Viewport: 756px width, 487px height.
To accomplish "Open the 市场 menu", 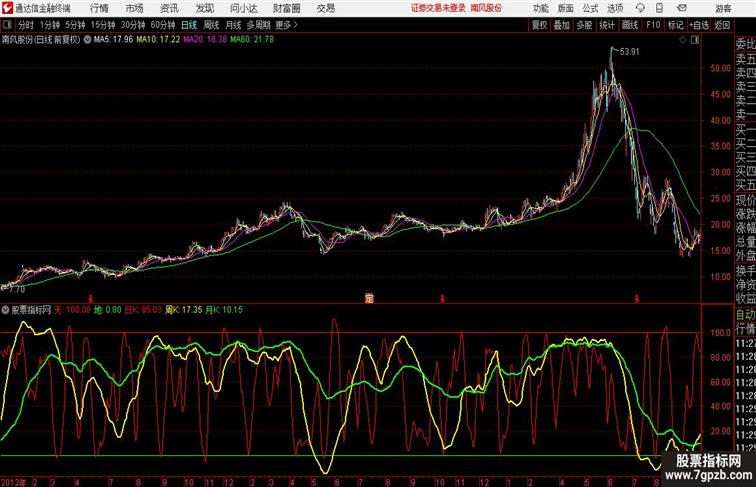I will pos(135,8).
